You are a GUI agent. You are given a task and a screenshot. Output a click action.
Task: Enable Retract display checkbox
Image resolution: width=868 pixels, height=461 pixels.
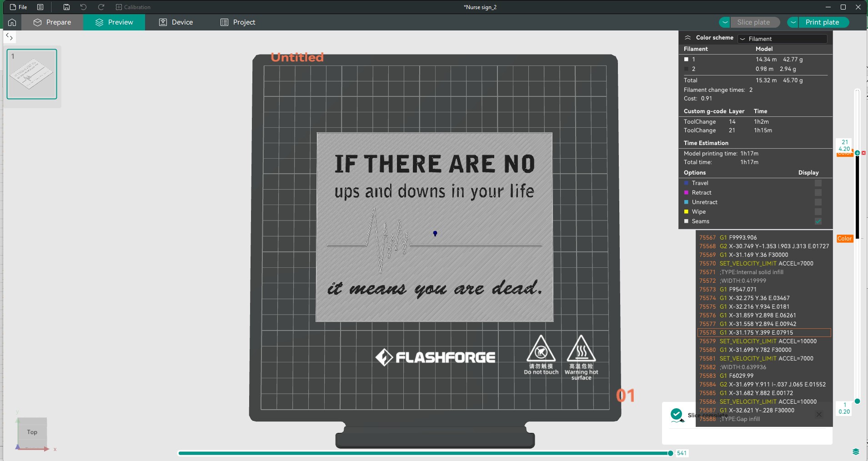[818, 193]
